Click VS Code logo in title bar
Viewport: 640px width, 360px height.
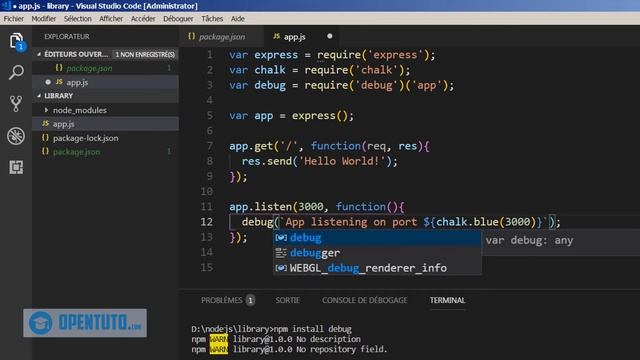pyautogui.click(x=6, y=6)
